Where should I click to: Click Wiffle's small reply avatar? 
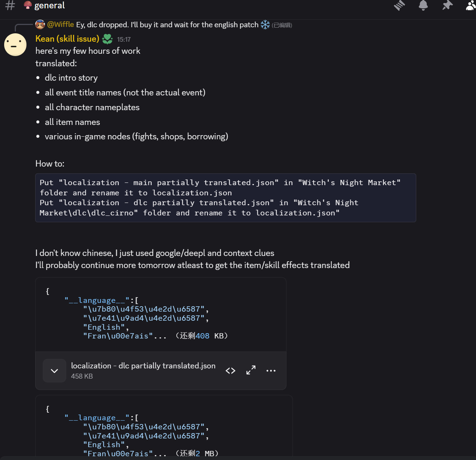[x=40, y=25]
